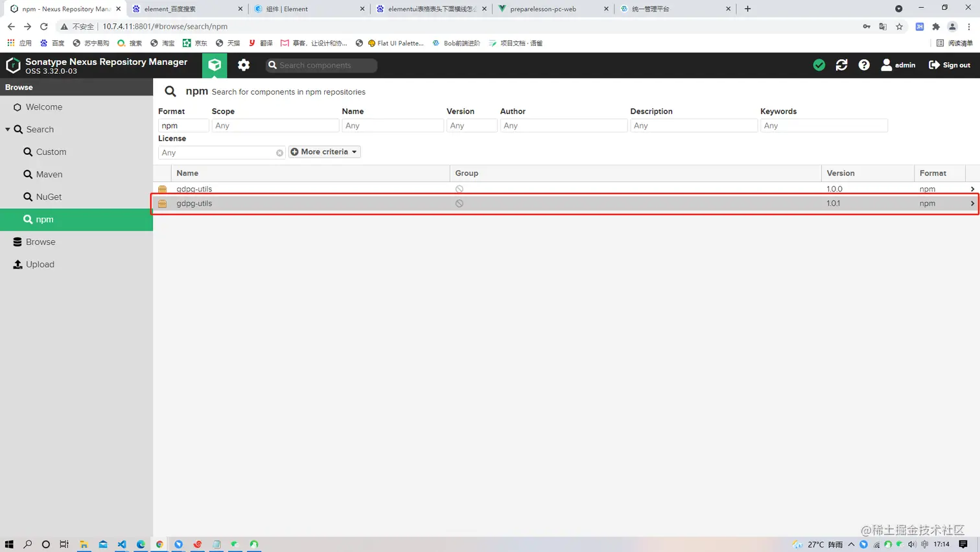Click the Name filter field
The height and width of the screenshot is (552, 980).
coord(393,126)
